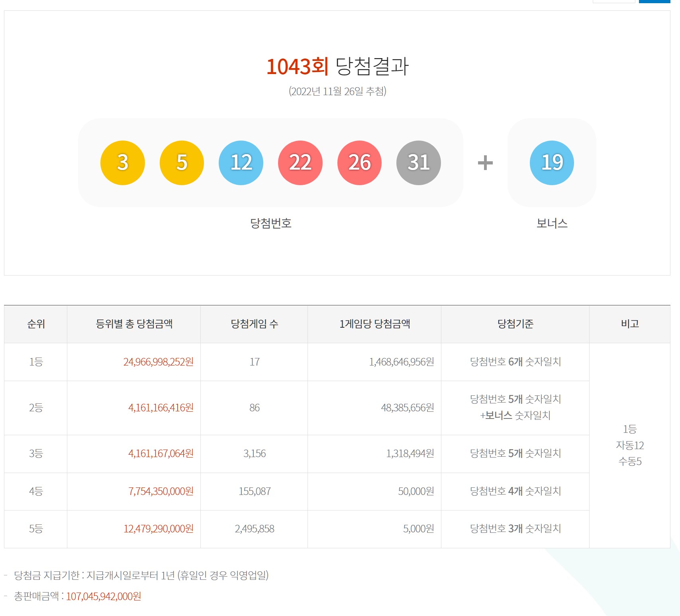Click winner count 86

pos(255,407)
